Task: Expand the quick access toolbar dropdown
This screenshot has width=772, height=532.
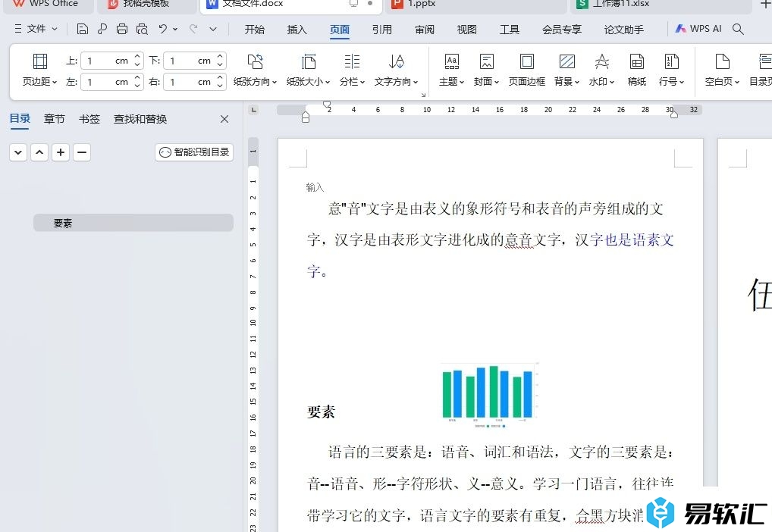Action: 212,29
